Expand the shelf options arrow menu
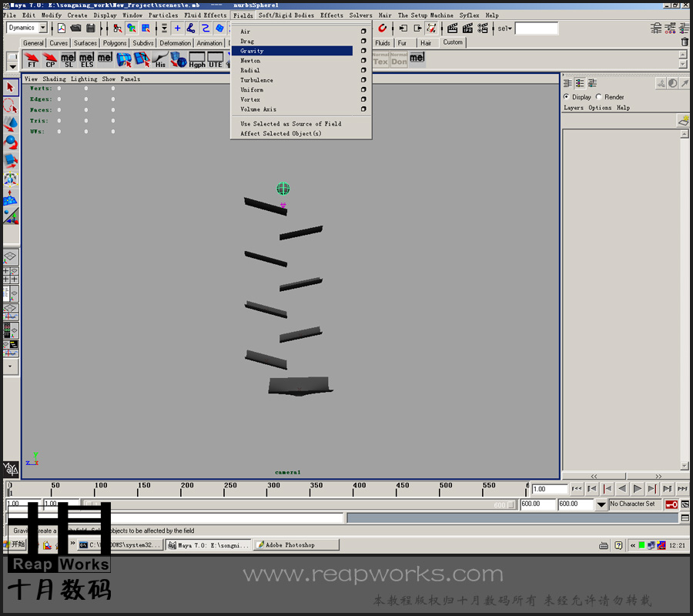The image size is (693, 616). click(x=13, y=66)
